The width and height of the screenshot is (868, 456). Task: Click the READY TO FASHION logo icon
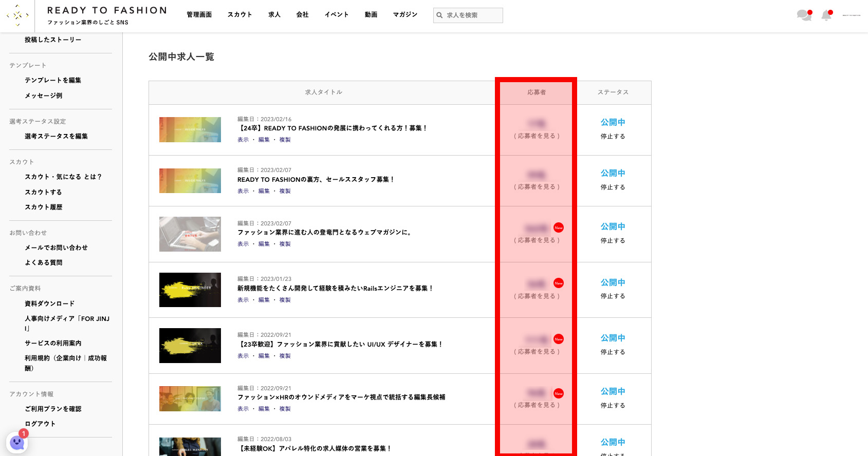click(x=17, y=16)
